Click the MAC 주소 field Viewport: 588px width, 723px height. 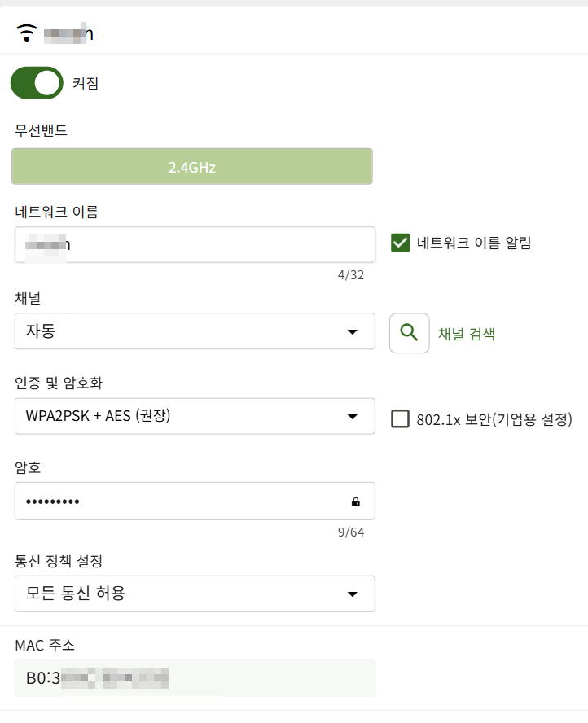(195, 678)
